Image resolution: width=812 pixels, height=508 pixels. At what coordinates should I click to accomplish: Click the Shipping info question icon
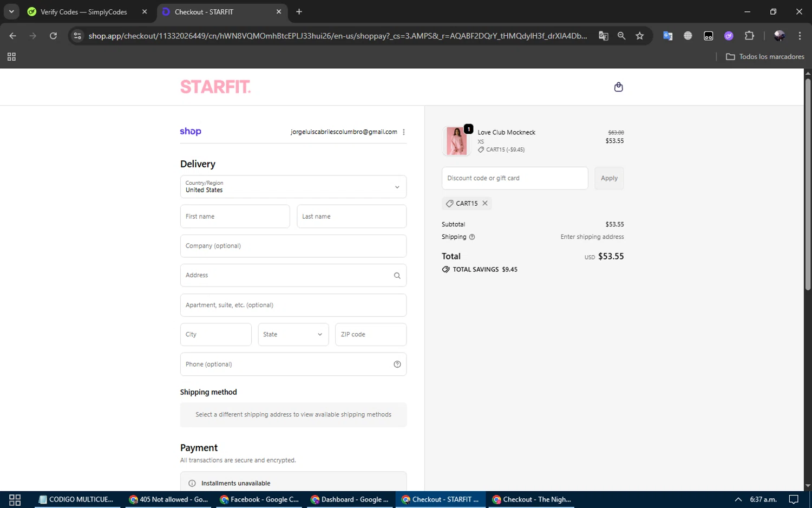[x=472, y=237]
